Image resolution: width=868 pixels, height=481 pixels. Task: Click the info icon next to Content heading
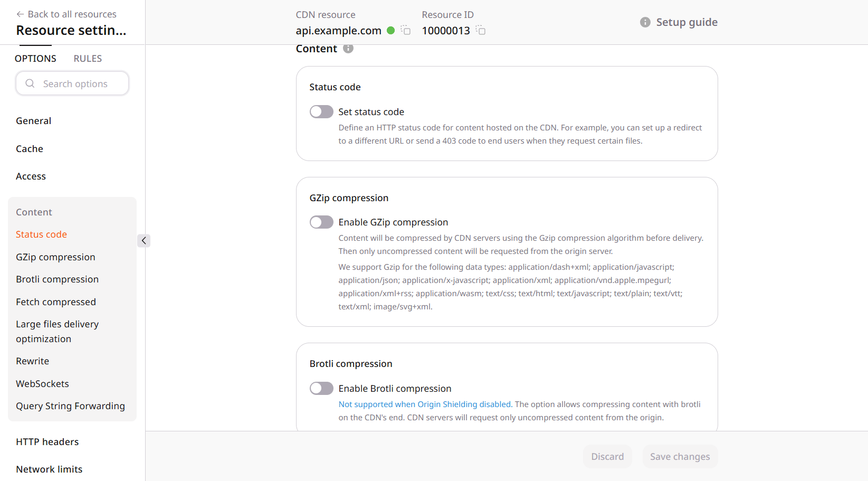coord(348,49)
